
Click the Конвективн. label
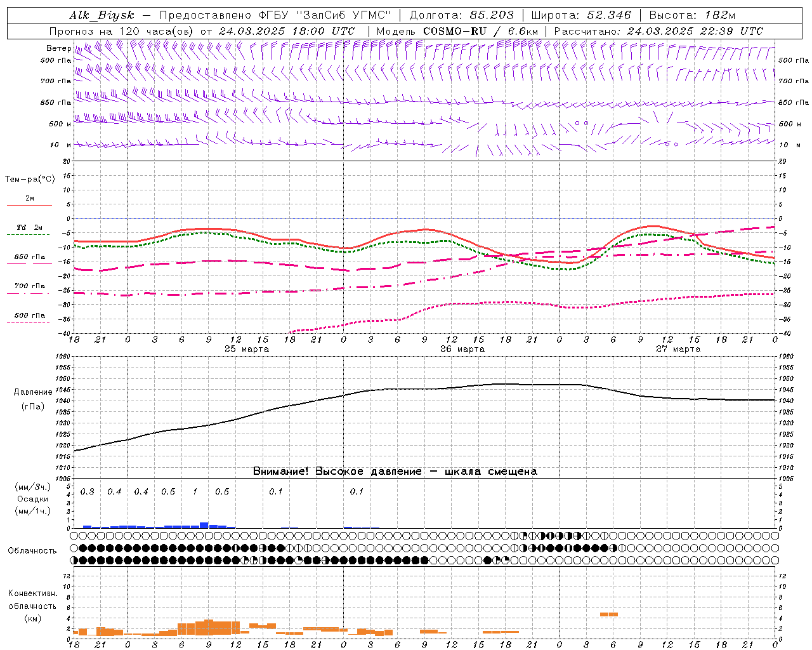point(33,594)
